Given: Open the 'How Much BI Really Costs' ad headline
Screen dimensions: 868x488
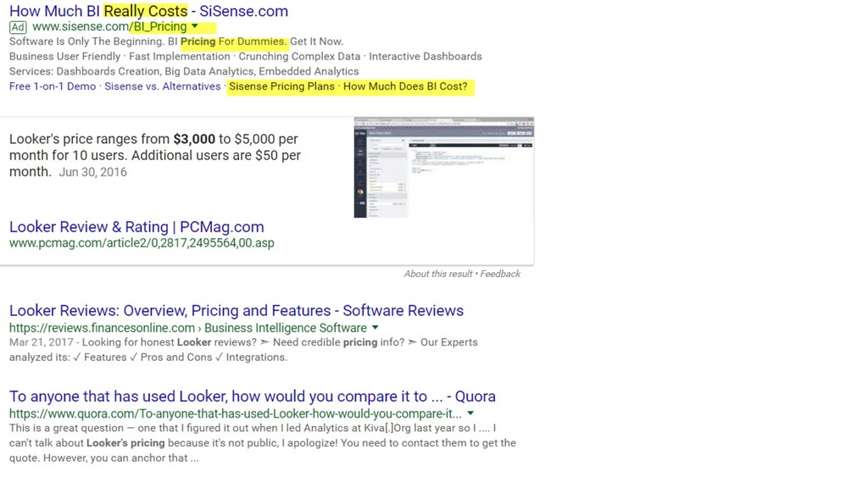Looking at the screenshot, I should [148, 11].
